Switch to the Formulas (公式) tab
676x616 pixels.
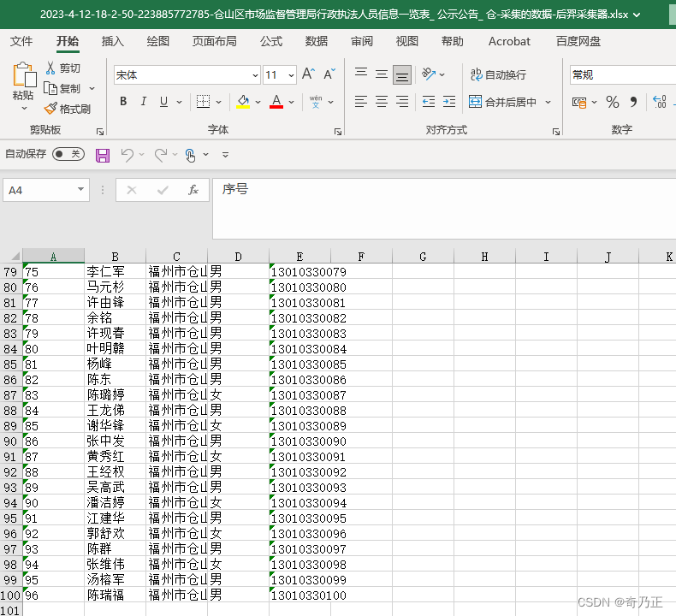point(271,41)
